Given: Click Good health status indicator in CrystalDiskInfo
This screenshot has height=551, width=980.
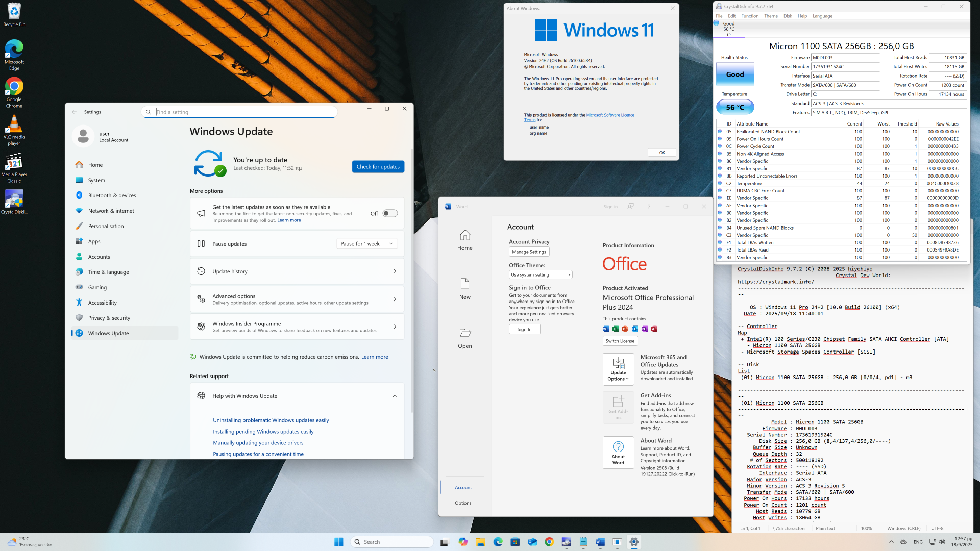Looking at the screenshot, I should 735,74.
